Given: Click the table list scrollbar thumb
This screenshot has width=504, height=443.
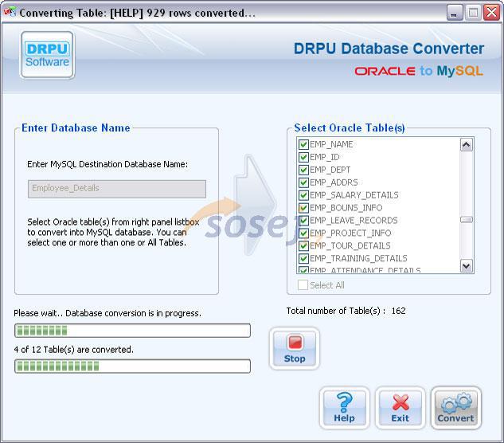Looking at the screenshot, I should coord(467,219).
